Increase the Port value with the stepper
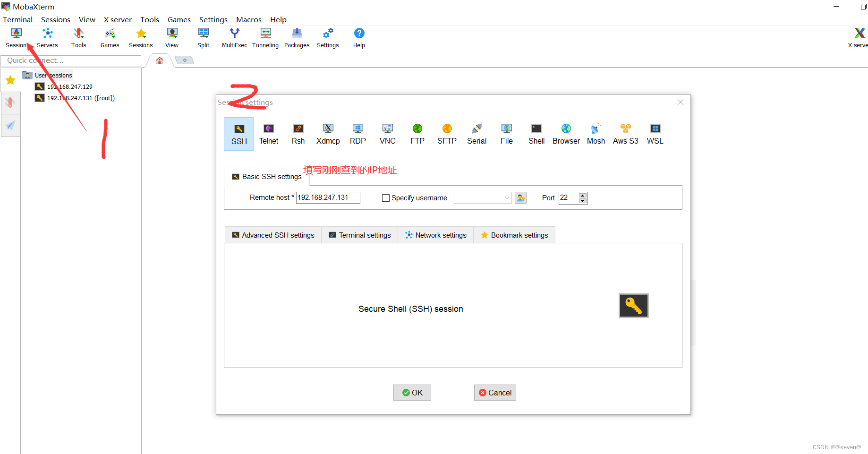868x454 pixels. click(x=583, y=195)
